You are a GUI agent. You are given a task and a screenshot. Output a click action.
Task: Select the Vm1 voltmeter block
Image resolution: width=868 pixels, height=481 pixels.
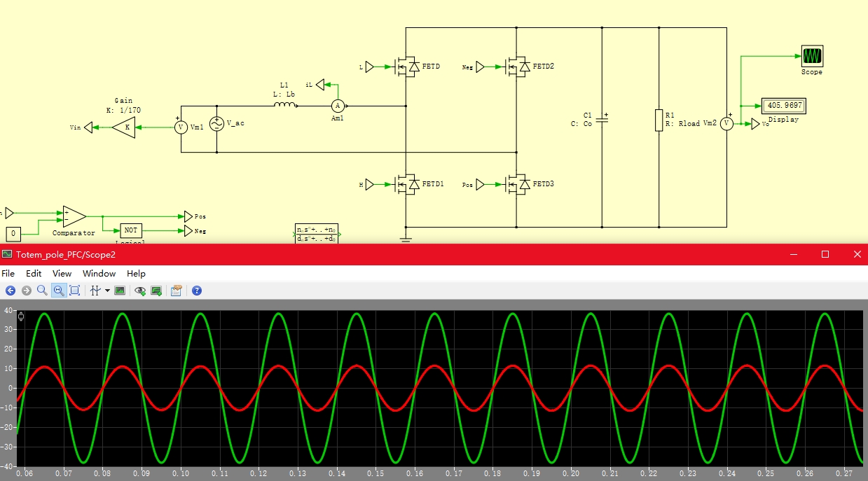tap(181, 127)
